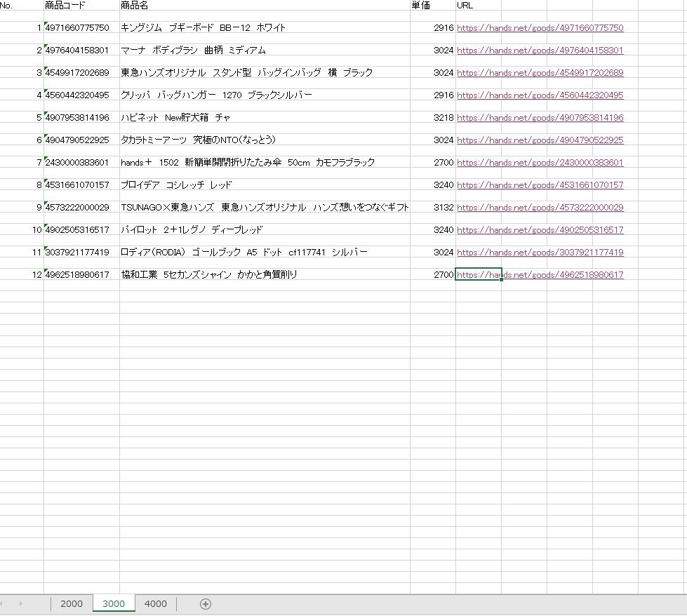Select スタンド型 バッグインバッグ product name cell
This screenshot has width=687, height=616.
tap(265, 72)
